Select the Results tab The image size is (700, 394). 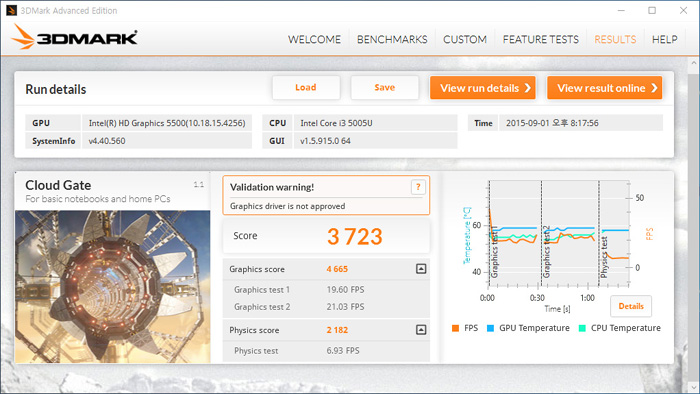(615, 39)
